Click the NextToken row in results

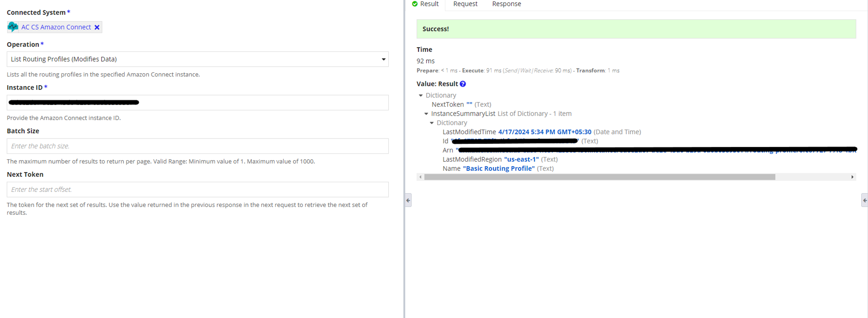[x=461, y=105]
